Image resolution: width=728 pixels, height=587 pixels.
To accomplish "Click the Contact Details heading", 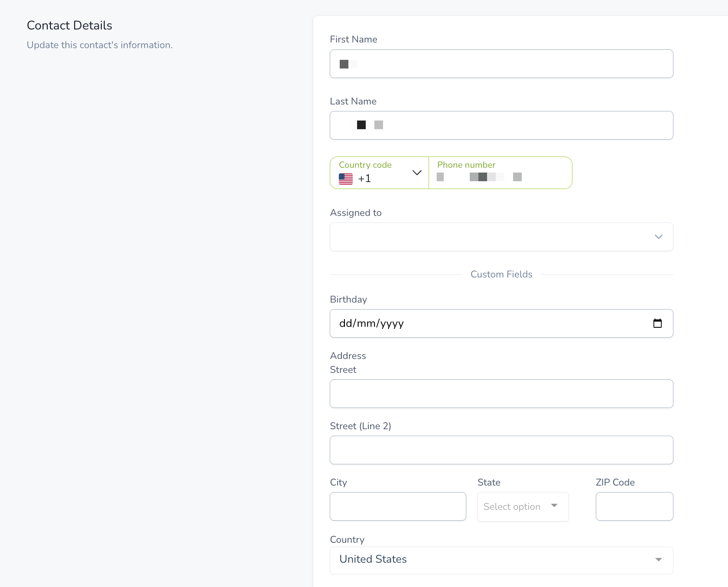I will point(69,26).
